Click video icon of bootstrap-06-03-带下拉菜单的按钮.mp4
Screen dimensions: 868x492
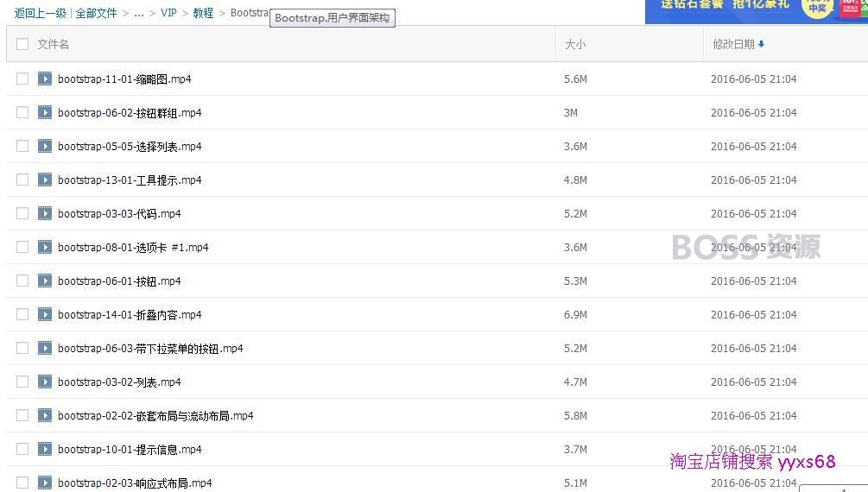(45, 348)
